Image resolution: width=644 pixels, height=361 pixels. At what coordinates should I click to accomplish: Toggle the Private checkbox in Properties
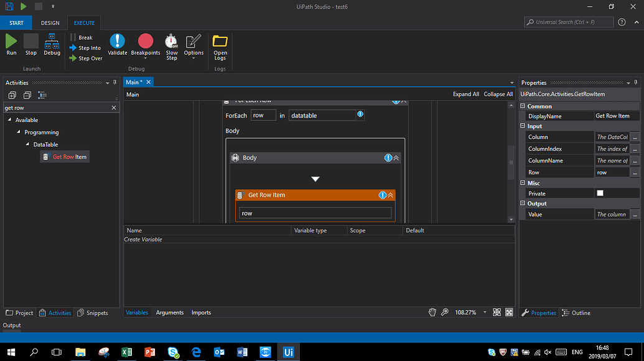click(600, 194)
